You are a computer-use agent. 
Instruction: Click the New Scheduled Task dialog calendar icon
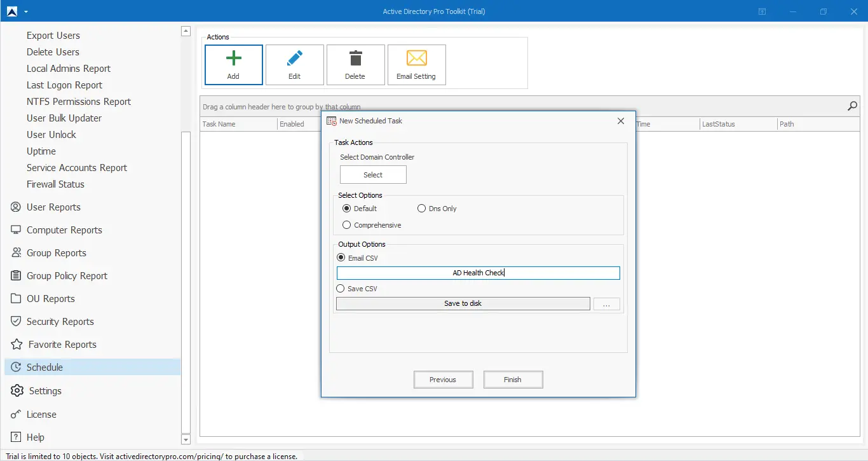[331, 121]
